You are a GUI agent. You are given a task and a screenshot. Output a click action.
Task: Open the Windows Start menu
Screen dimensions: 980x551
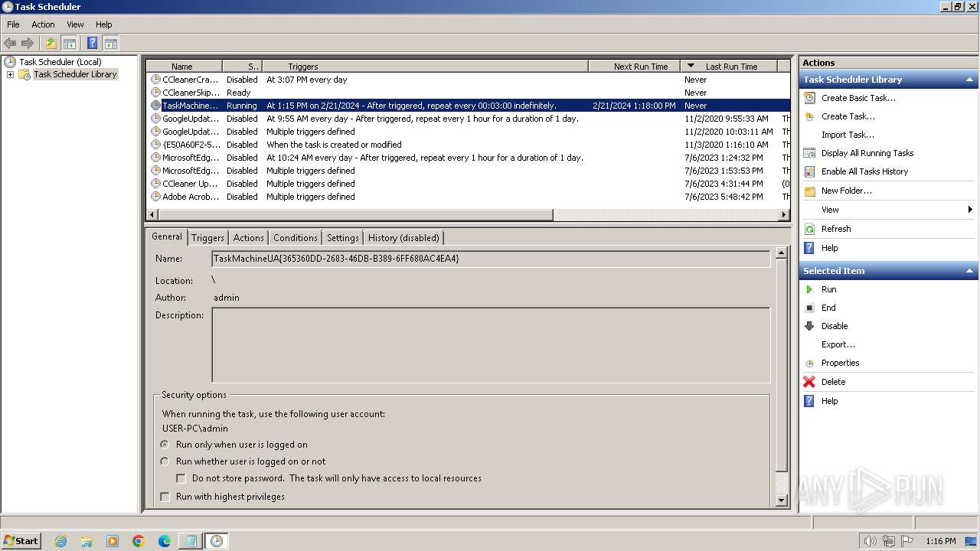pyautogui.click(x=21, y=540)
